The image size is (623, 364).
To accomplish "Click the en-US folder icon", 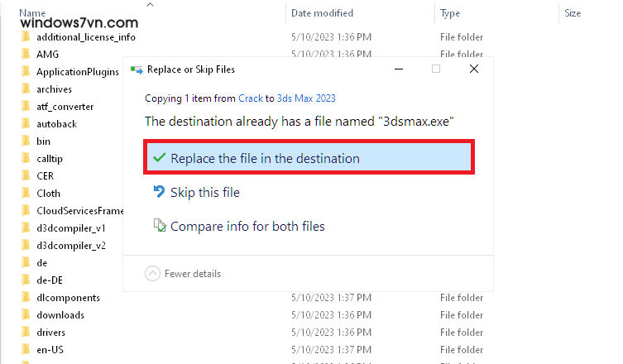I will (x=26, y=349).
